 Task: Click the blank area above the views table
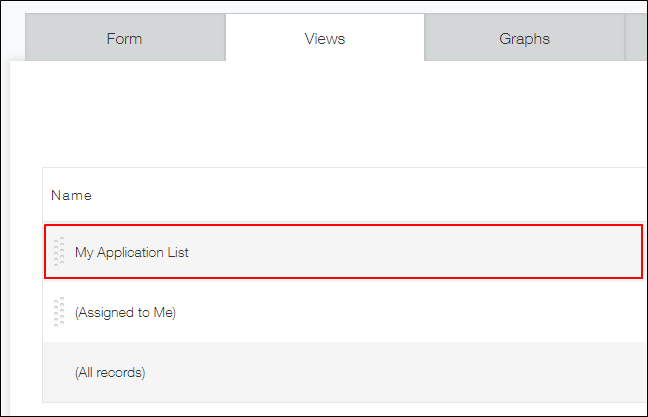tap(330, 115)
